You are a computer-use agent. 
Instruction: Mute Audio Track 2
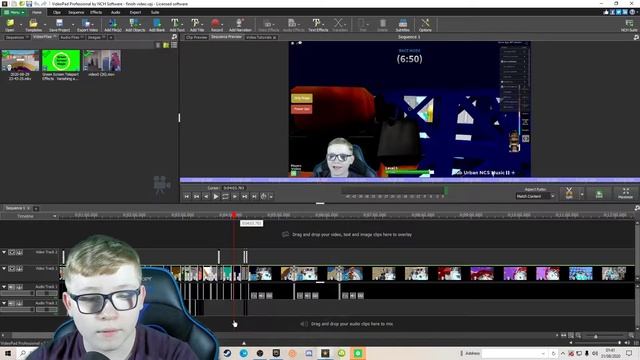click(12, 303)
